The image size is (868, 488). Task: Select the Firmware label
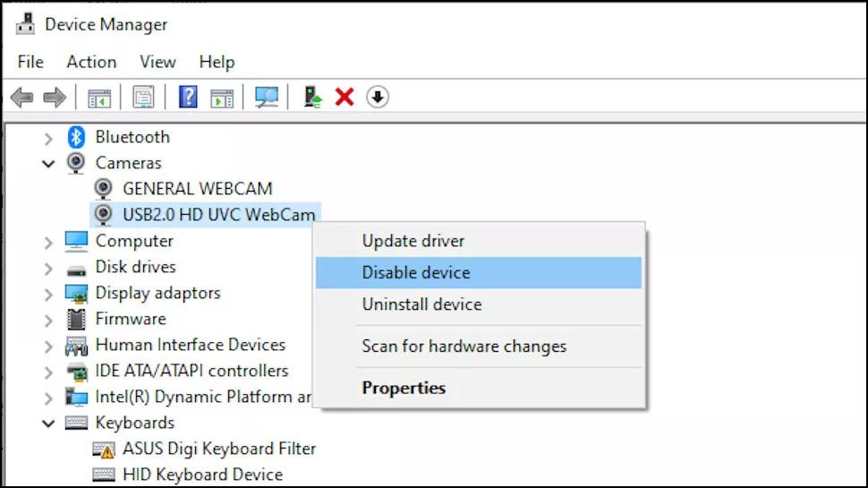tap(131, 319)
